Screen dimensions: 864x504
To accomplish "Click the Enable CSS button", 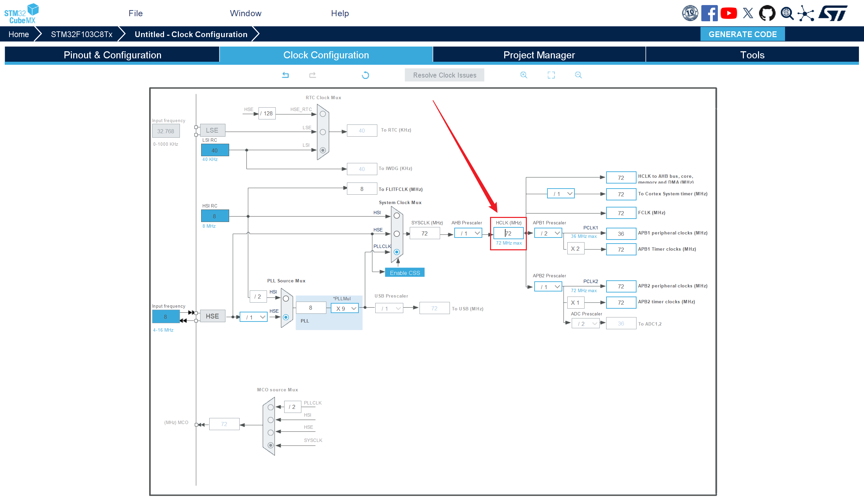I will pos(405,273).
